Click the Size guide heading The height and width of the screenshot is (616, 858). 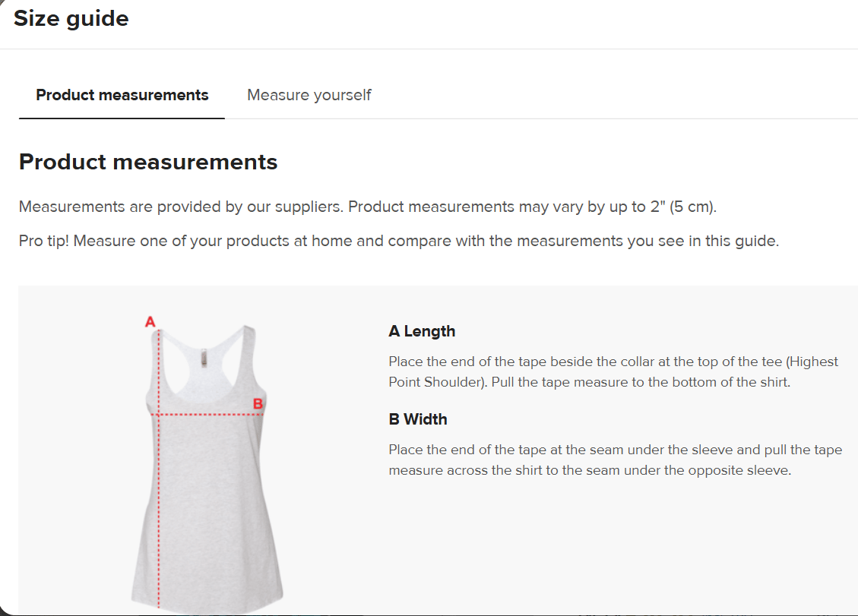71,17
